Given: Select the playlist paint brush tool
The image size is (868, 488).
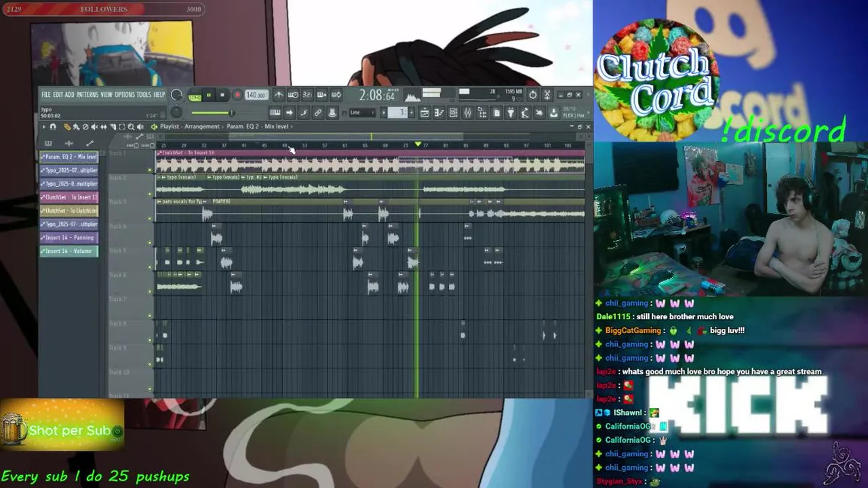Looking at the screenshot, I should tap(76, 127).
